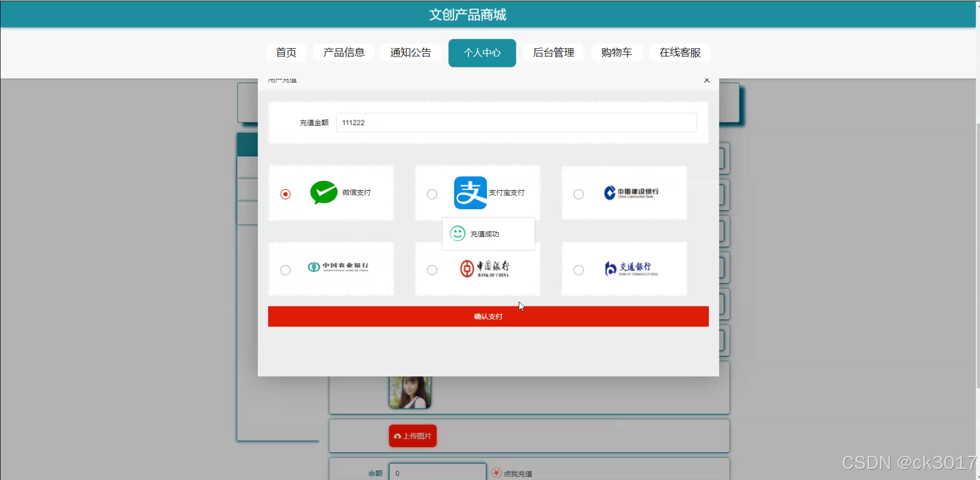The height and width of the screenshot is (480, 980).
Task: Click the 支付宝支付 label text
Action: [506, 192]
